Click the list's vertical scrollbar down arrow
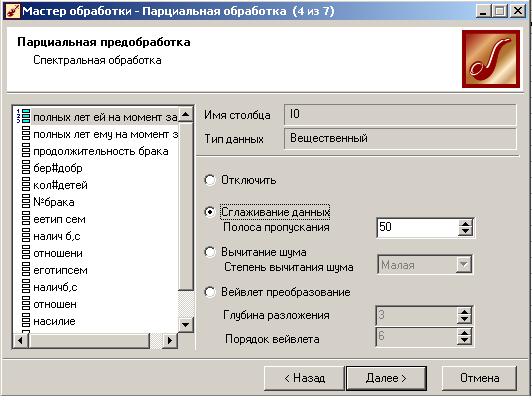532x396 pixels. [x=186, y=324]
